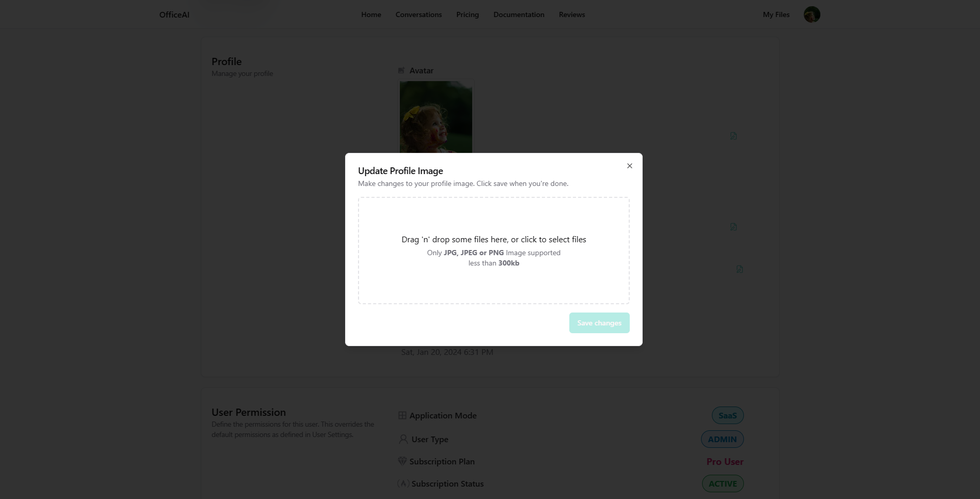Open the Home page

371,14
